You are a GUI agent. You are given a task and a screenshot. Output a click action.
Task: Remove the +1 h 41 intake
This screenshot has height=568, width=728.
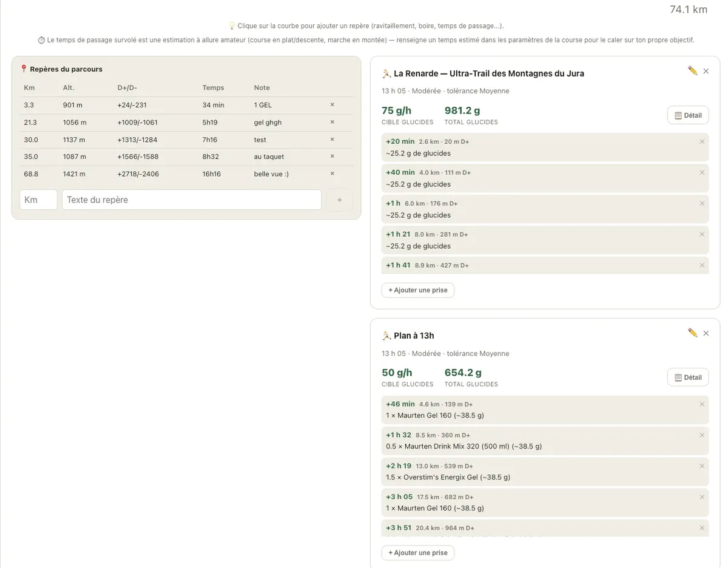[x=702, y=265]
